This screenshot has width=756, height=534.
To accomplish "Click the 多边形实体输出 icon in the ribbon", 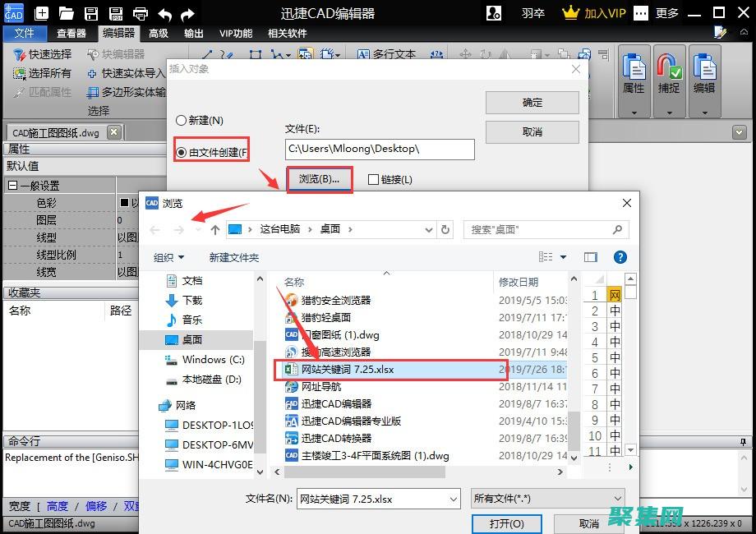I will click(93, 90).
